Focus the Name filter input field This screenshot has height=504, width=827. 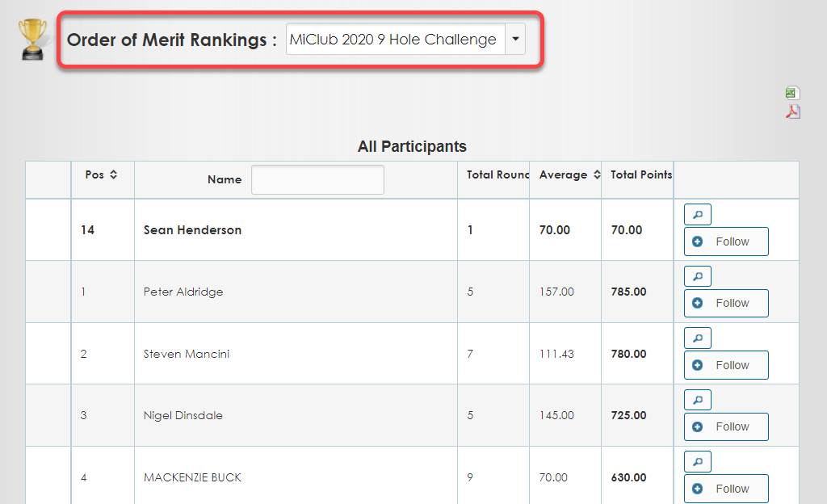[317, 180]
